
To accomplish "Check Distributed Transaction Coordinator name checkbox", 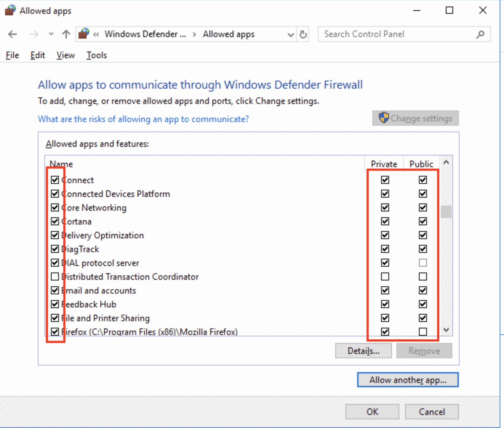I will pos(55,276).
